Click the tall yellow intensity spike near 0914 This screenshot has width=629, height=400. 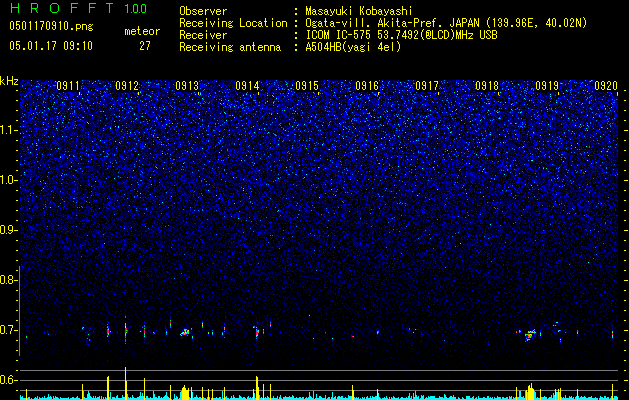(x=257, y=388)
